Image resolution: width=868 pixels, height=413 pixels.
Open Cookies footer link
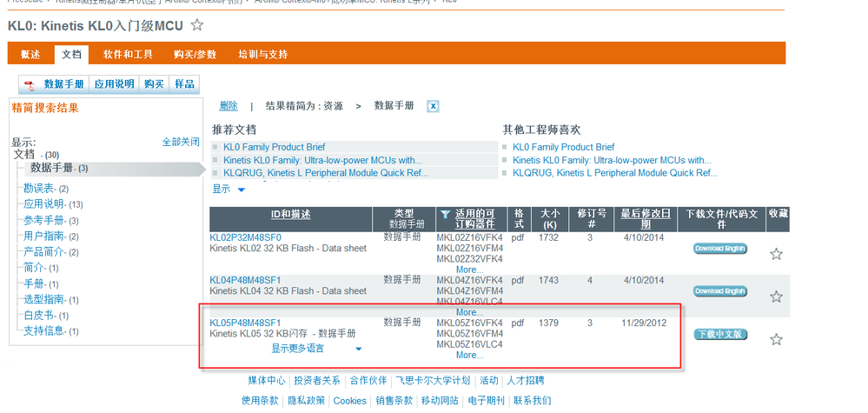350,401
